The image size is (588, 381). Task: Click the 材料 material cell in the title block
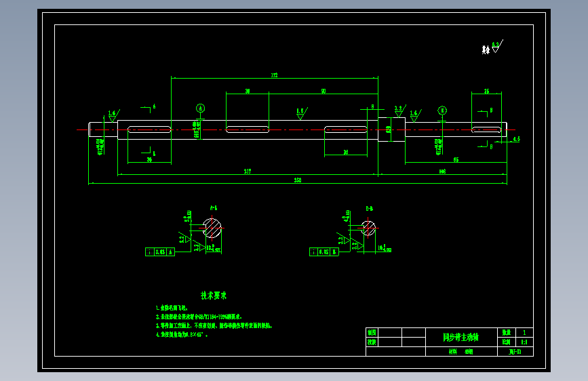tap(461, 352)
